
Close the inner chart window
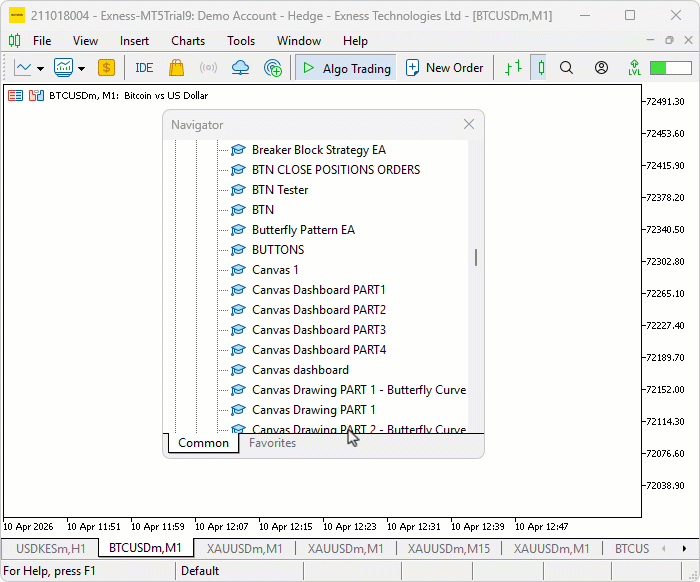click(x=688, y=40)
